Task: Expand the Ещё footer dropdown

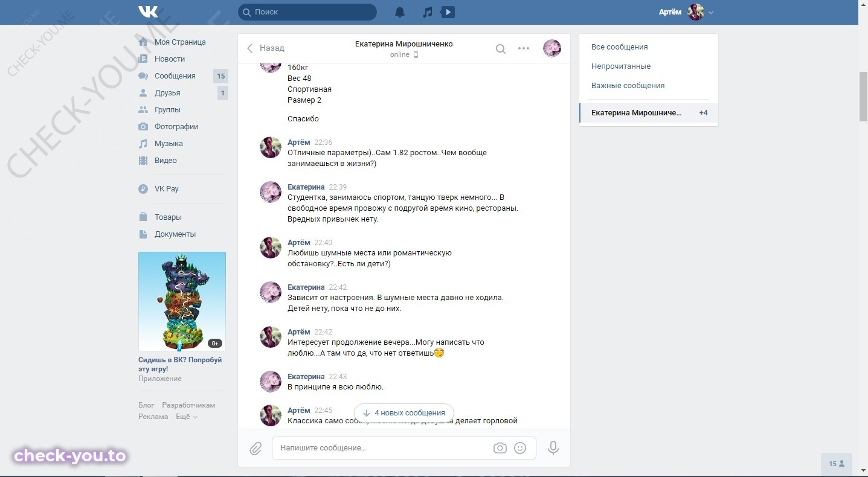Action: click(x=187, y=417)
